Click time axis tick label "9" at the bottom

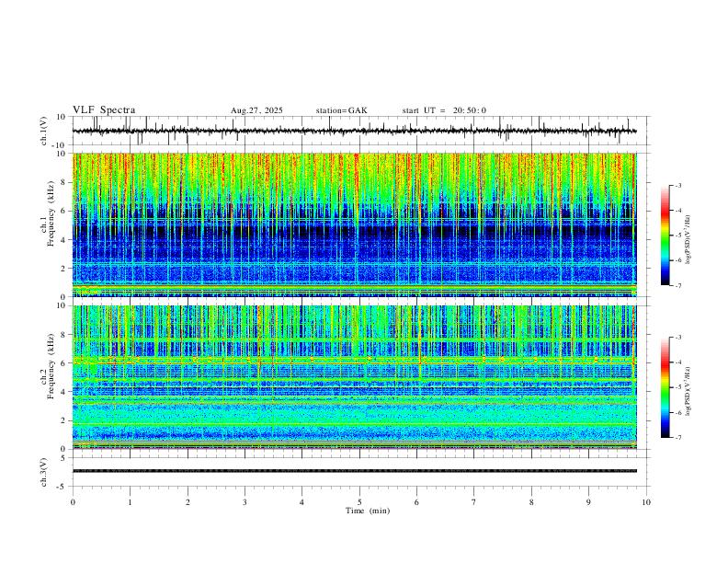[x=588, y=502]
